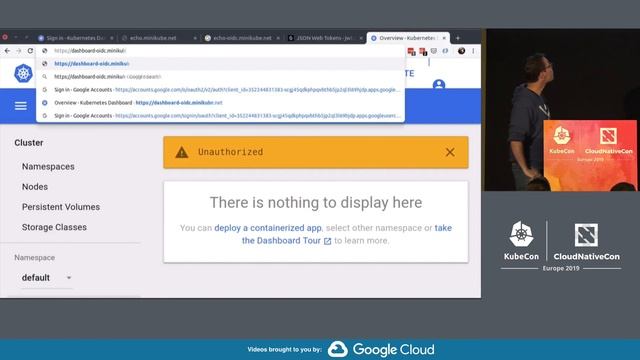This screenshot has width=640, height=360.
Task: Choose the highlighted dashboard-oidc.minikube autocomplete suggestion
Action: (220, 64)
